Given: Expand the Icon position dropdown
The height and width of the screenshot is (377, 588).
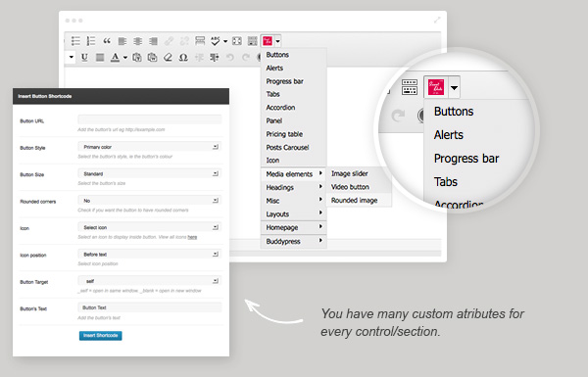Looking at the screenshot, I should point(150,254).
